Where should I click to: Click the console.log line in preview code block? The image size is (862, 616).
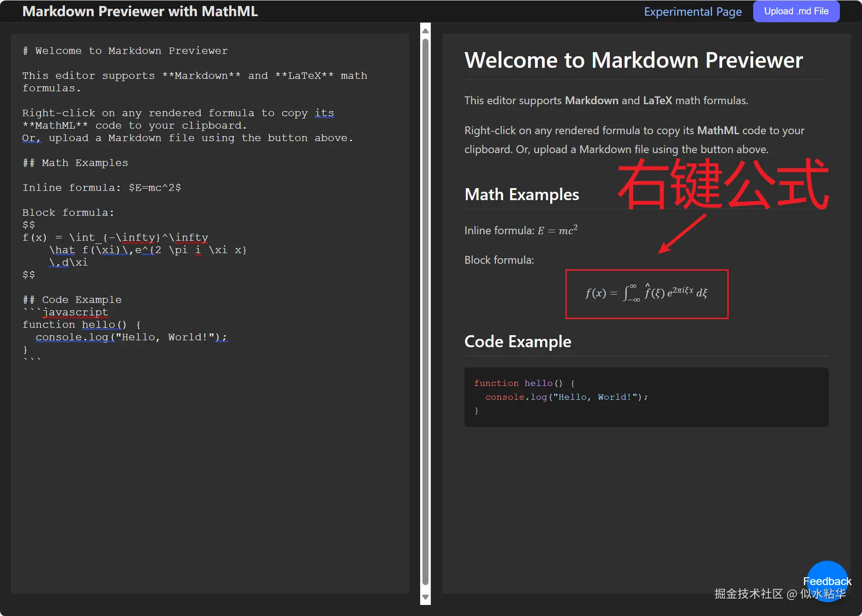566,397
